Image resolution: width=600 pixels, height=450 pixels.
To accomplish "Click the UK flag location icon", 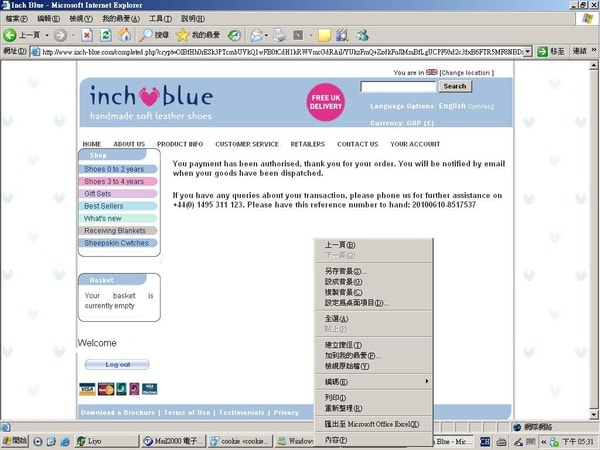I will [x=432, y=72].
